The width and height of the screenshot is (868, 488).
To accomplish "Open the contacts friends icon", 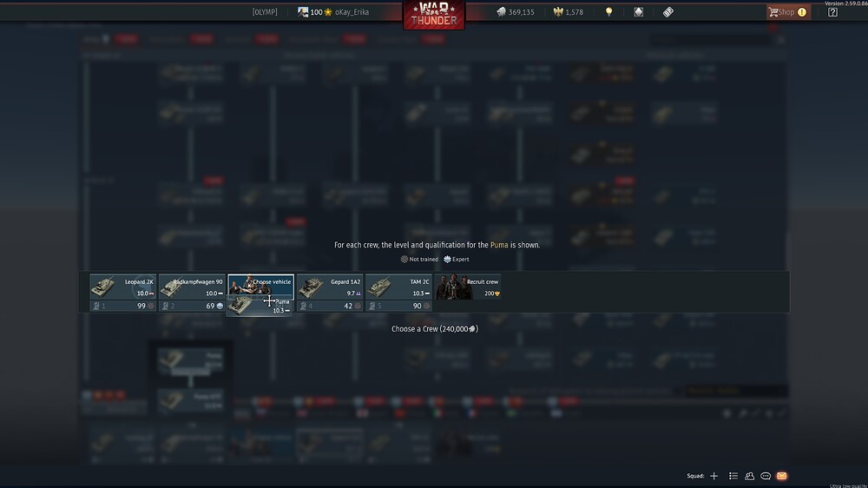I will [750, 476].
